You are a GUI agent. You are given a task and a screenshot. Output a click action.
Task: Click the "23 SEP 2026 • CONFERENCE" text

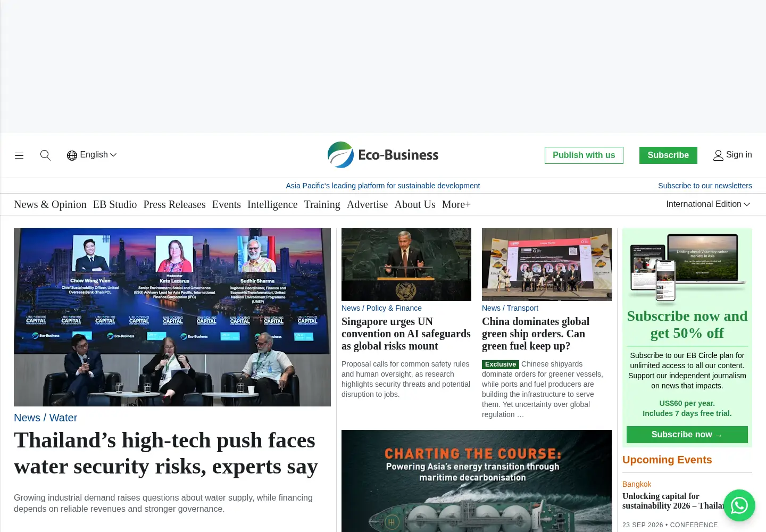pos(670,525)
